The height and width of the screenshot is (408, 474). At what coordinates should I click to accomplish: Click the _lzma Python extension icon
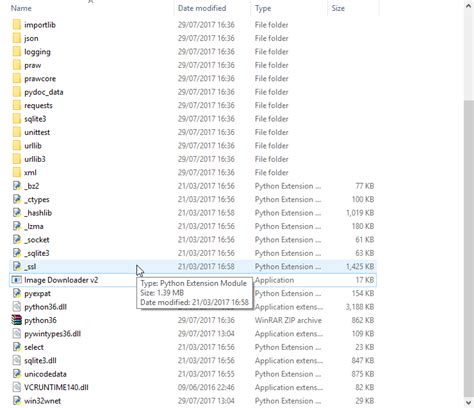coord(17,226)
